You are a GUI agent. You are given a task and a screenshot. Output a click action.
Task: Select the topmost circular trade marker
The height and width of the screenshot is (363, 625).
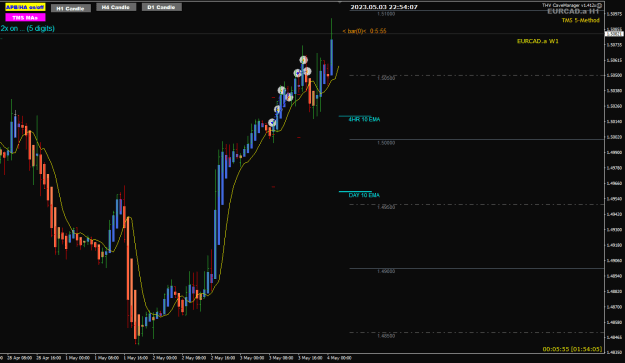point(303,60)
